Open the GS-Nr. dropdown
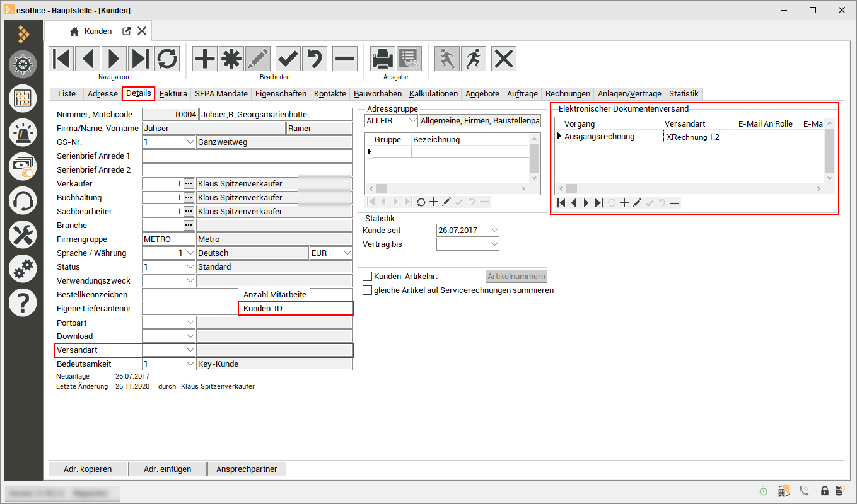 coord(190,142)
